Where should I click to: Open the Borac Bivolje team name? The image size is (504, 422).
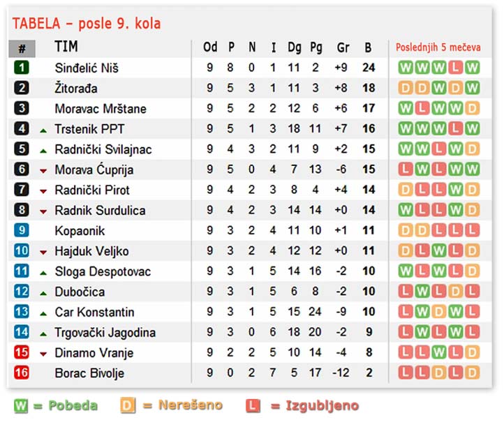point(89,373)
